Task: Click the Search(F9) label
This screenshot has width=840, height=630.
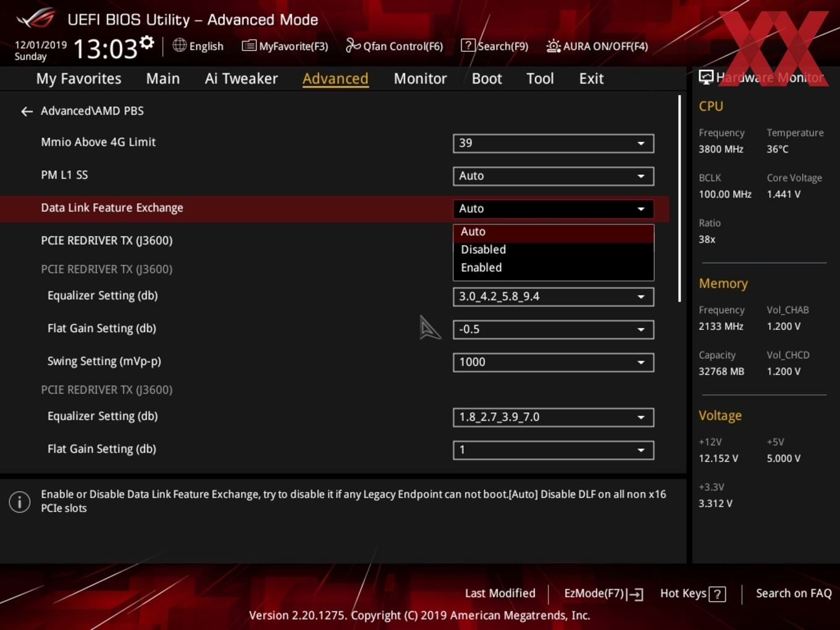Action: click(x=503, y=46)
